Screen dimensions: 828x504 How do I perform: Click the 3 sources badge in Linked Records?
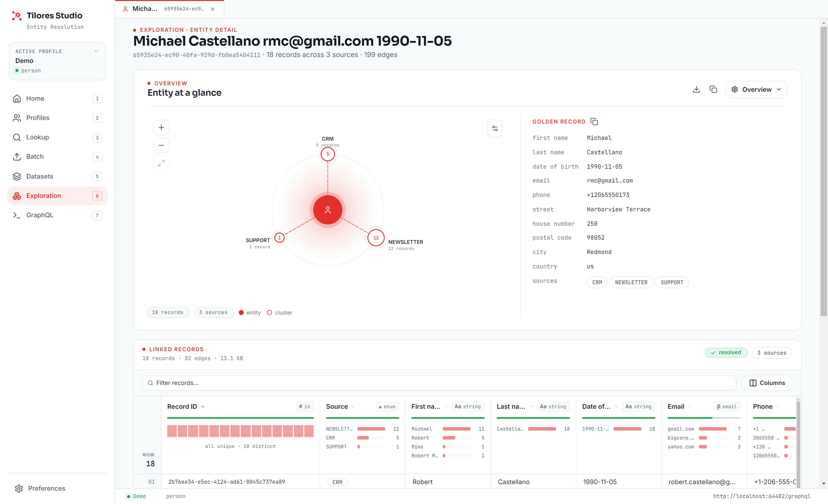coord(772,352)
